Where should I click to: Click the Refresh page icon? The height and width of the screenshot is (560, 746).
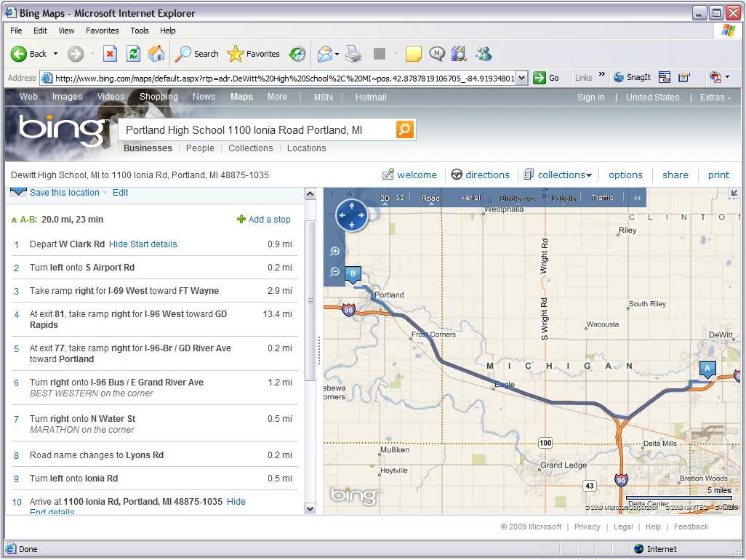pyautogui.click(x=133, y=54)
